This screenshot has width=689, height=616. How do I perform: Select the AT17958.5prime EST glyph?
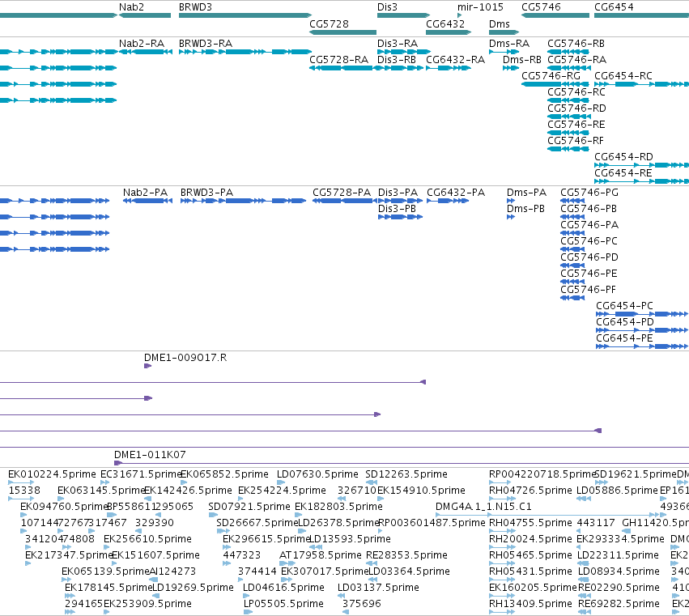pyautogui.click(x=287, y=563)
